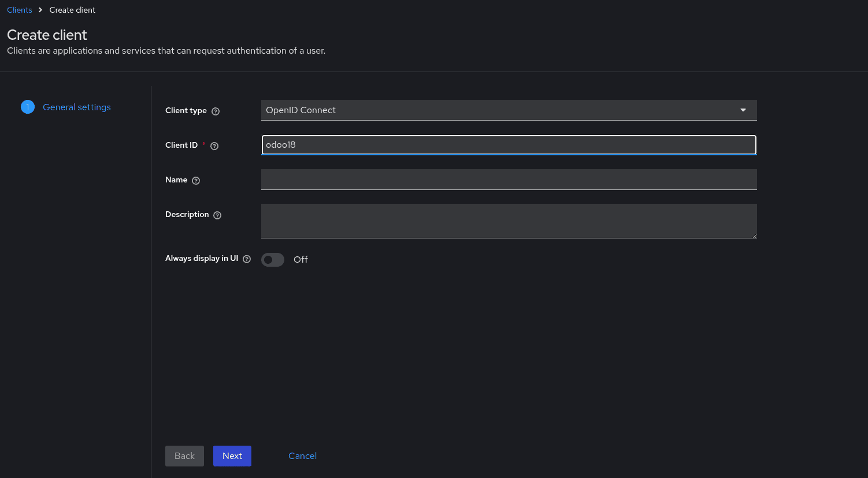868x478 pixels.
Task: Open the Client ID help tooltip
Action: point(214,145)
